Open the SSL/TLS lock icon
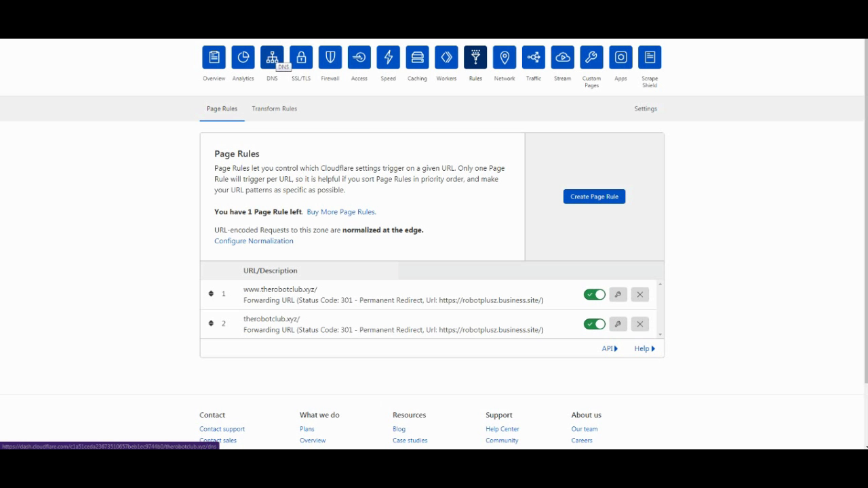The width and height of the screenshot is (868, 488). pos(301,58)
